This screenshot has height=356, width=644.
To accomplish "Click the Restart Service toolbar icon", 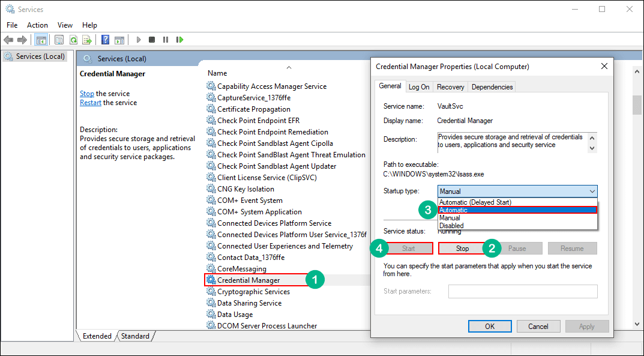I will coord(179,40).
